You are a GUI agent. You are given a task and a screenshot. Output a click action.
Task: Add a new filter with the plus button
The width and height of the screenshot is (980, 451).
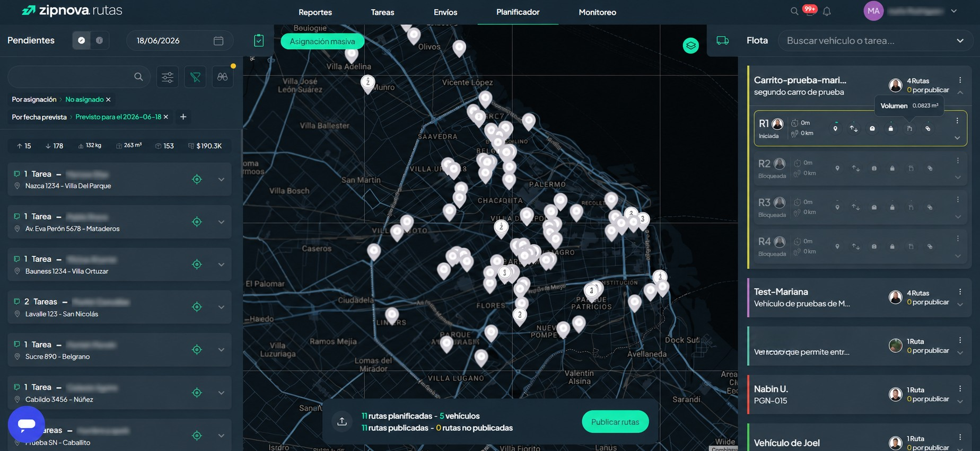pos(183,117)
